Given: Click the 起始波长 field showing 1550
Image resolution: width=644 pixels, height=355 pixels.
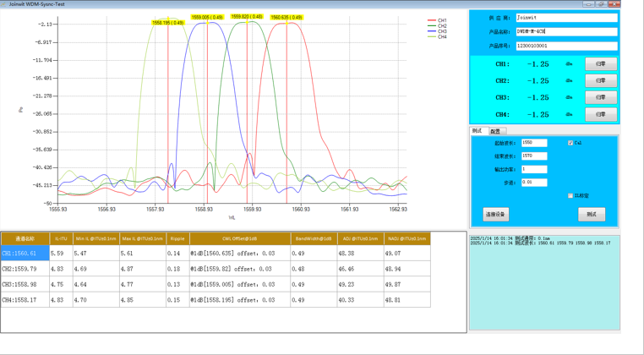Looking at the screenshot, I should (x=534, y=143).
